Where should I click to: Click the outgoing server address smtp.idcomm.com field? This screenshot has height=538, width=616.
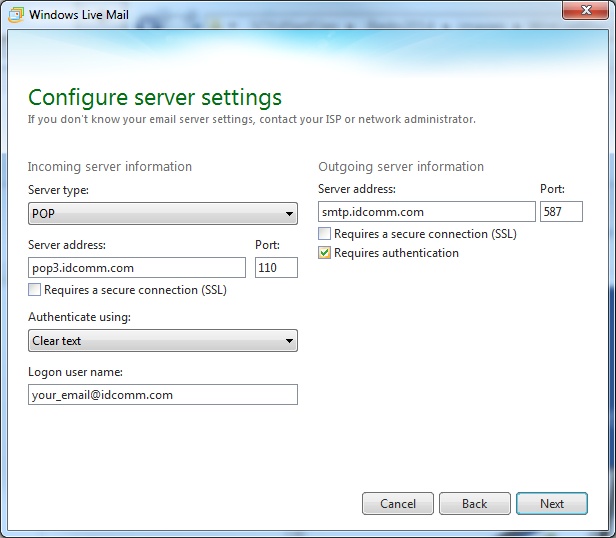(x=427, y=212)
